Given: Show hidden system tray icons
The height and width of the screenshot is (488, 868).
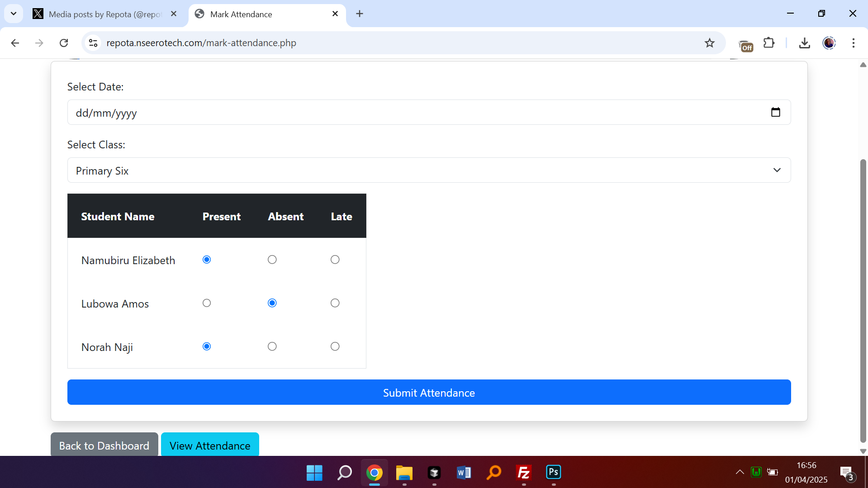Looking at the screenshot, I should tap(740, 472).
